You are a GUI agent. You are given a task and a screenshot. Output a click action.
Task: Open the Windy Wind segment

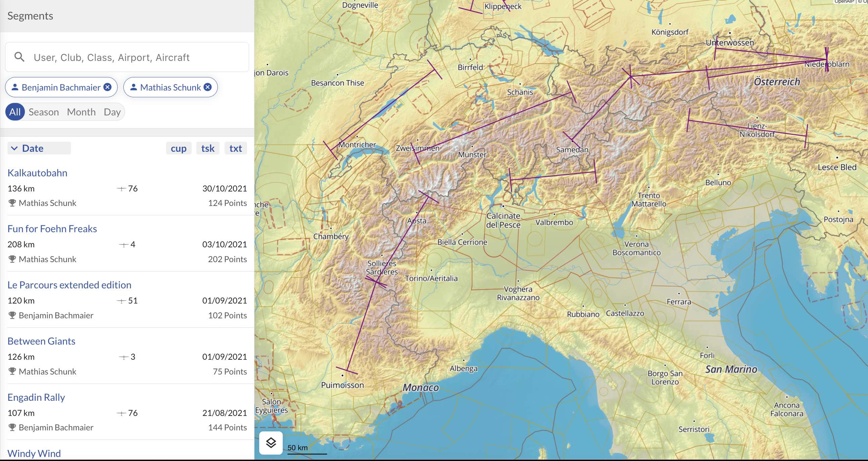click(34, 454)
